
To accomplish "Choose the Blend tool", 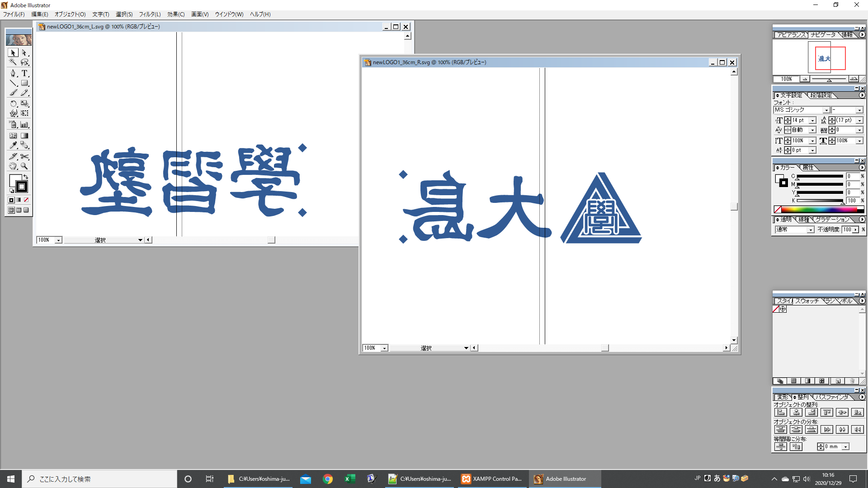I will (x=25, y=145).
